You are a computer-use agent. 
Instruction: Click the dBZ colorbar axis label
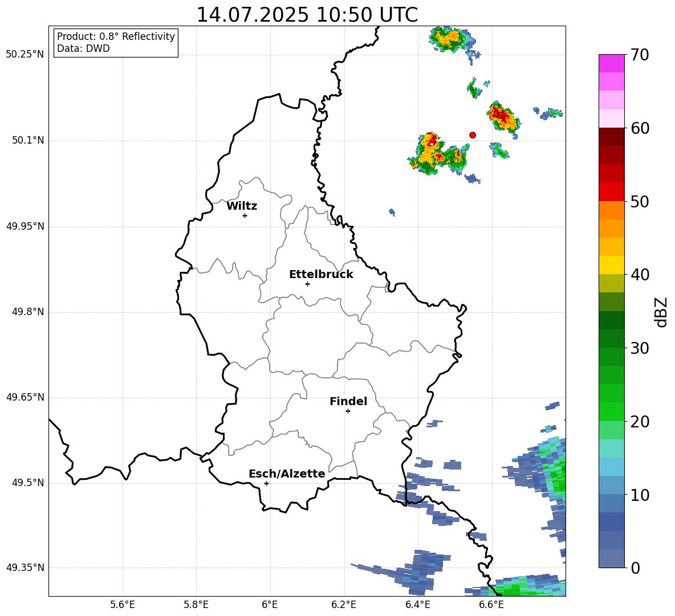click(x=661, y=312)
